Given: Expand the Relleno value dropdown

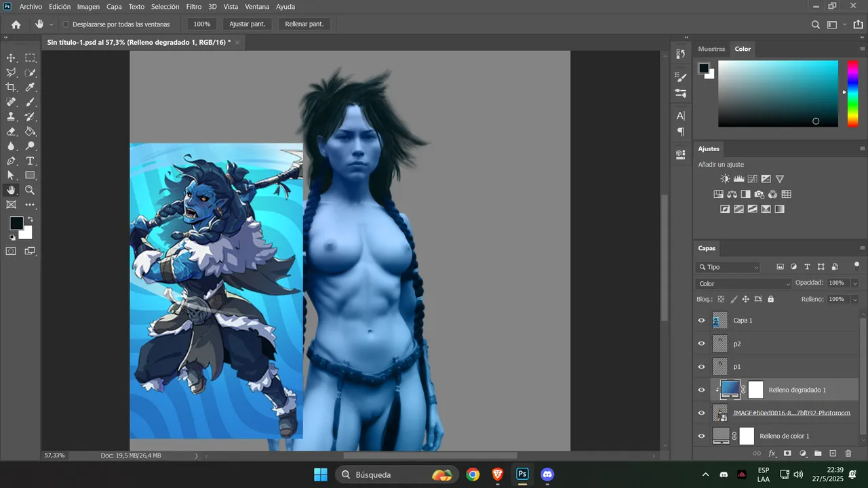Looking at the screenshot, I should pos(854,299).
